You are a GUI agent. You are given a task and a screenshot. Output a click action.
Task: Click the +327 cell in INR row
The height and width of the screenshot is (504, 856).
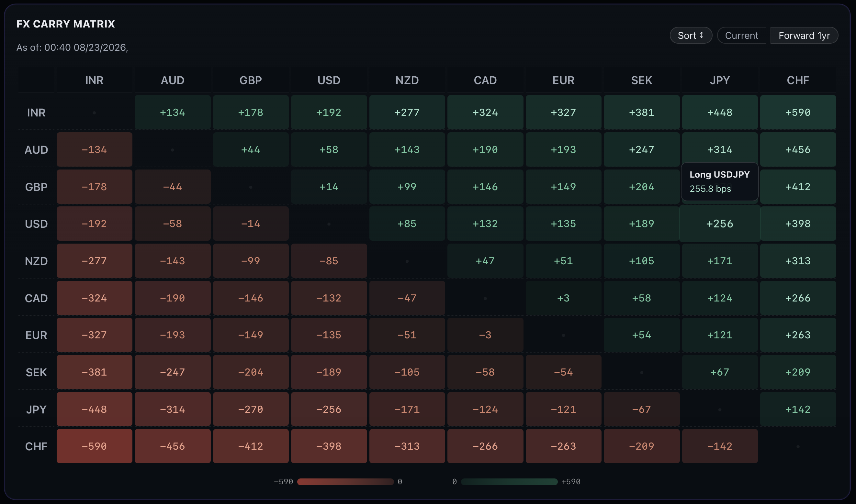coord(563,113)
